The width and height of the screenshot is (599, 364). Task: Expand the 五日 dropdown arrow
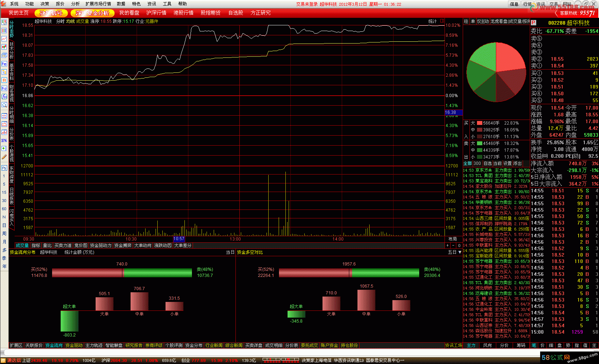click(x=460, y=252)
